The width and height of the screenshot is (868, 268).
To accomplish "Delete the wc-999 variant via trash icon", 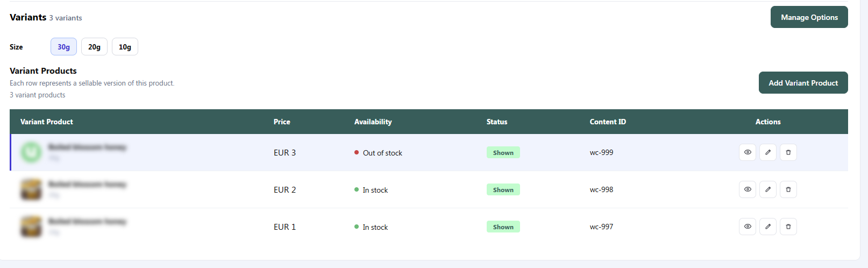I will click(788, 152).
